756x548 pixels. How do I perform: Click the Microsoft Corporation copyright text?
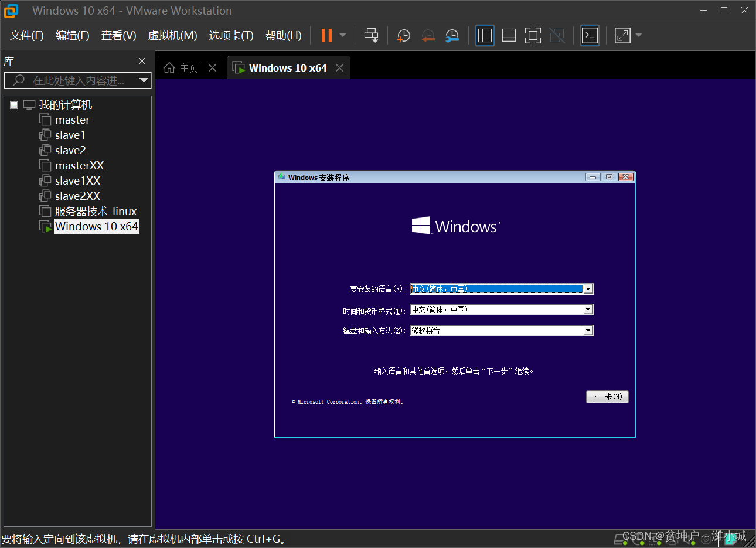click(x=348, y=402)
